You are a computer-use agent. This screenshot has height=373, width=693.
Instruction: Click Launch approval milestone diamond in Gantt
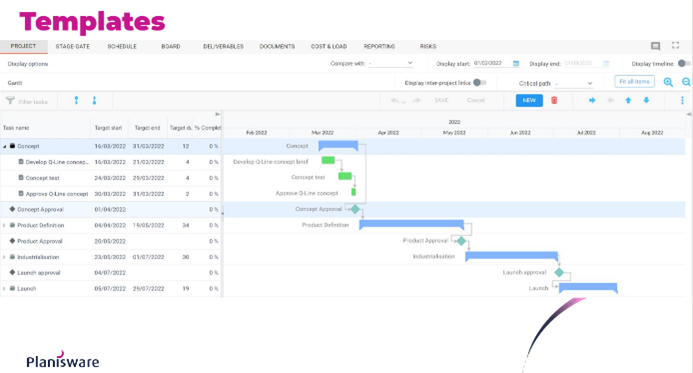pos(559,272)
